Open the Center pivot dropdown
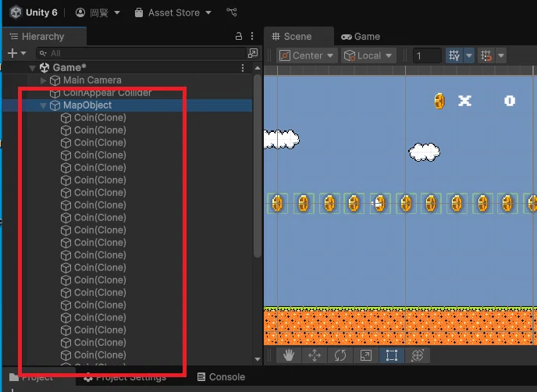Viewport: 537px width, 392px height. coord(307,55)
